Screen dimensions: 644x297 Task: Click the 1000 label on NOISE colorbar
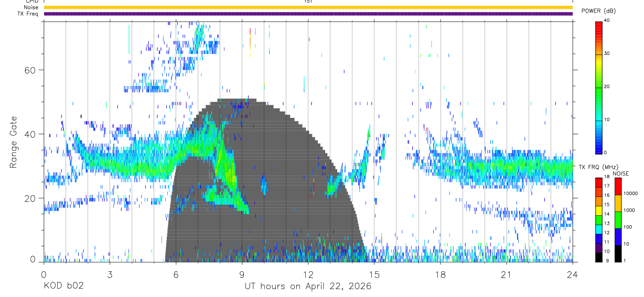coord(629,211)
